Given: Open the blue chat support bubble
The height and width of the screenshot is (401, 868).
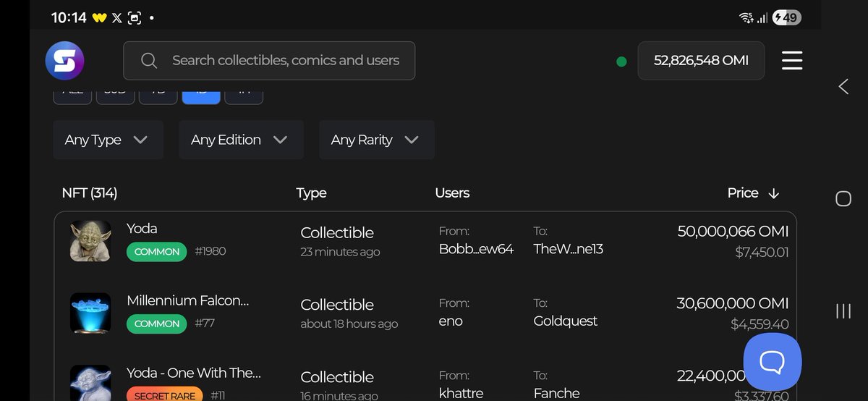Looking at the screenshot, I should 773,361.
